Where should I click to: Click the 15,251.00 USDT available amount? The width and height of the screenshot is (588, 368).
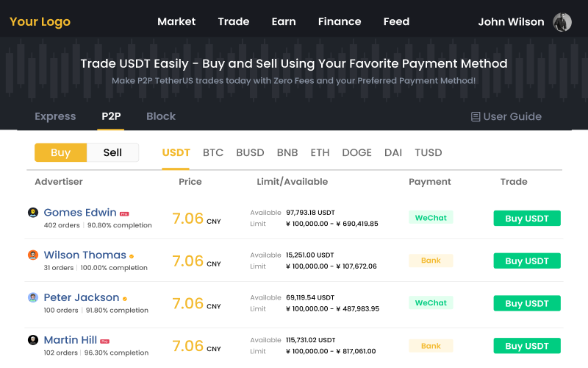click(x=309, y=255)
